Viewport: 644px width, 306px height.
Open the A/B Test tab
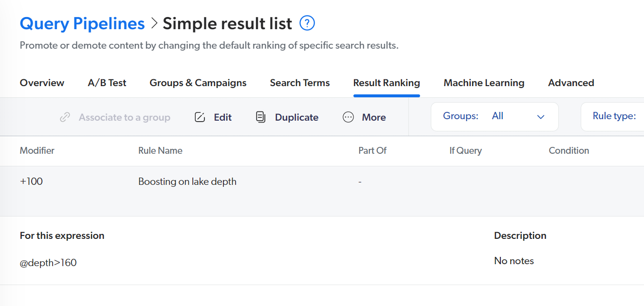pos(107,83)
